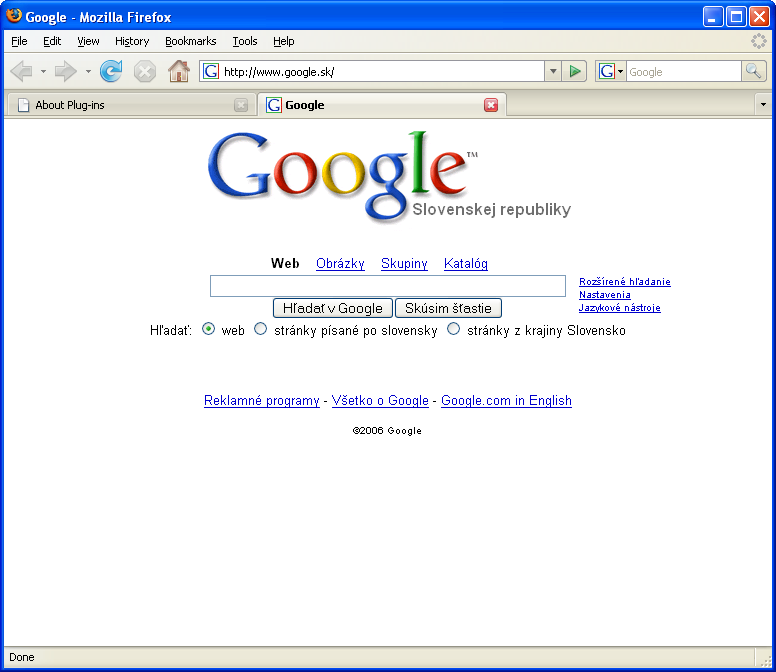
Task: Click the search magnifier icon
Action: point(753,72)
